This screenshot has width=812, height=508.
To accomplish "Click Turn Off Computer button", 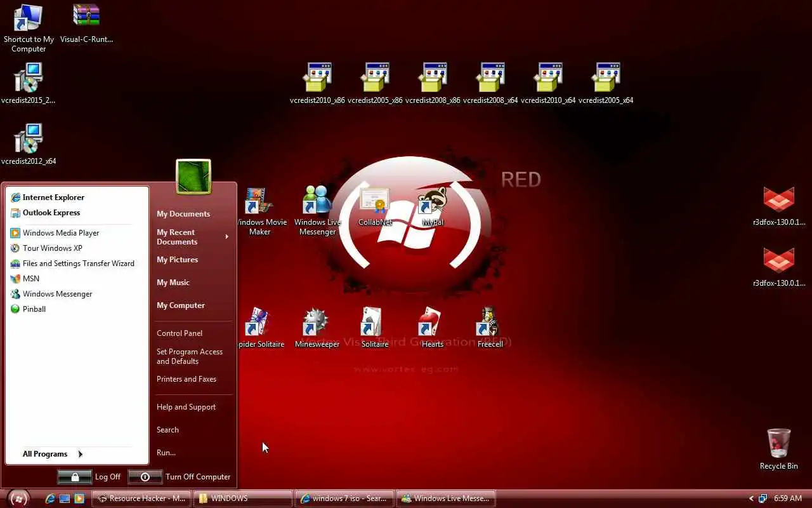I will point(180,477).
